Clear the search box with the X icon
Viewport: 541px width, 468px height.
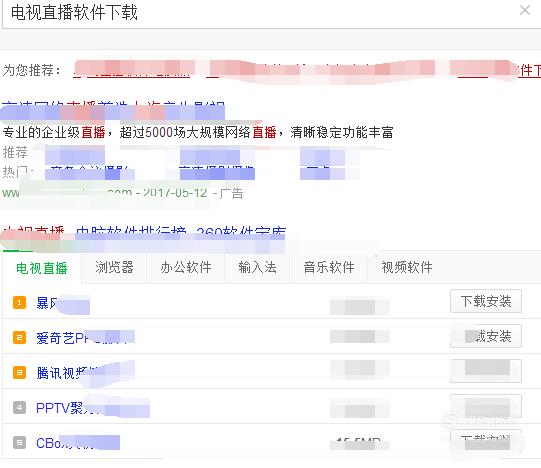[x=525, y=10]
